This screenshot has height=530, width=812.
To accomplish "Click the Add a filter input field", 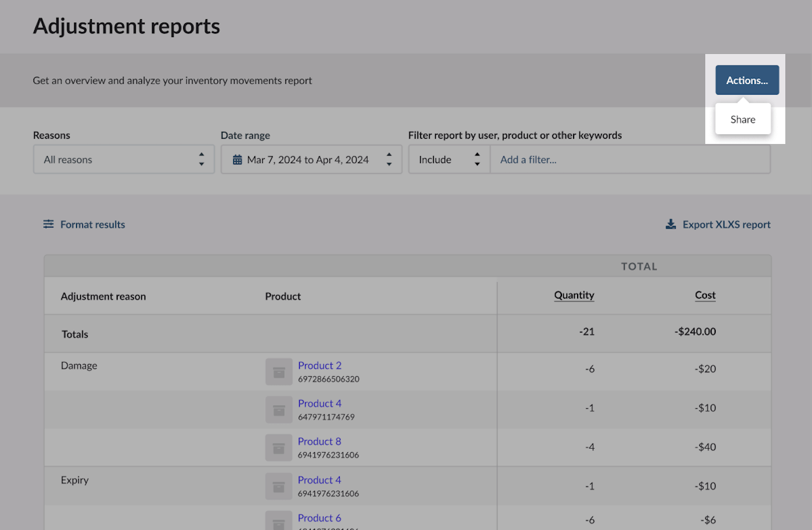I will 630,160.
